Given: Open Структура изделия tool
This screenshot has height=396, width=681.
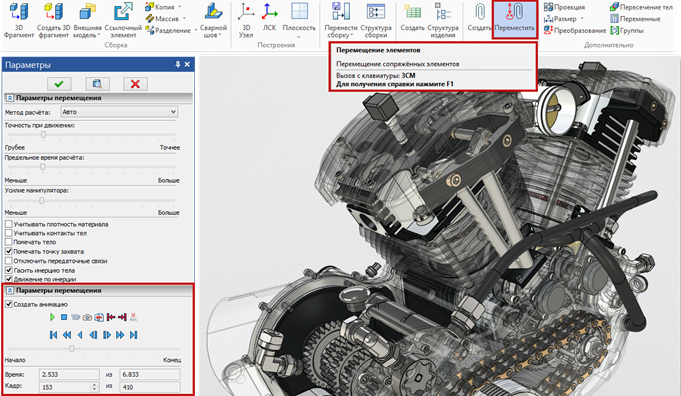Looking at the screenshot, I should (443, 20).
